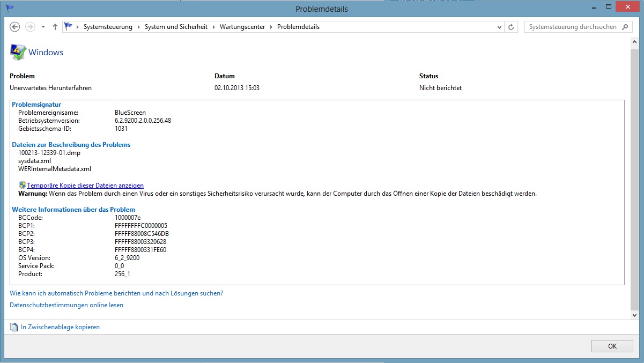644x363 pixels.
Task: Expand address bar history dropdown
Action: pyautogui.click(x=499, y=27)
